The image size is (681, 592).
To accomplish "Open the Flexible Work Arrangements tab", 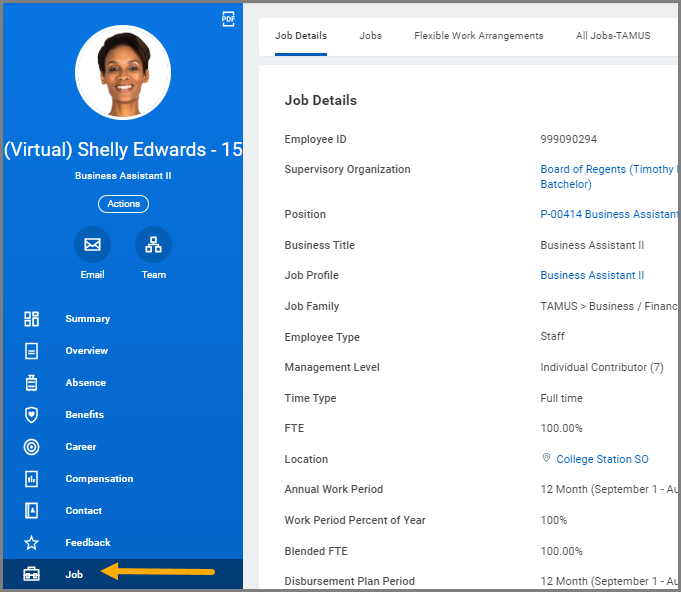I will [478, 36].
